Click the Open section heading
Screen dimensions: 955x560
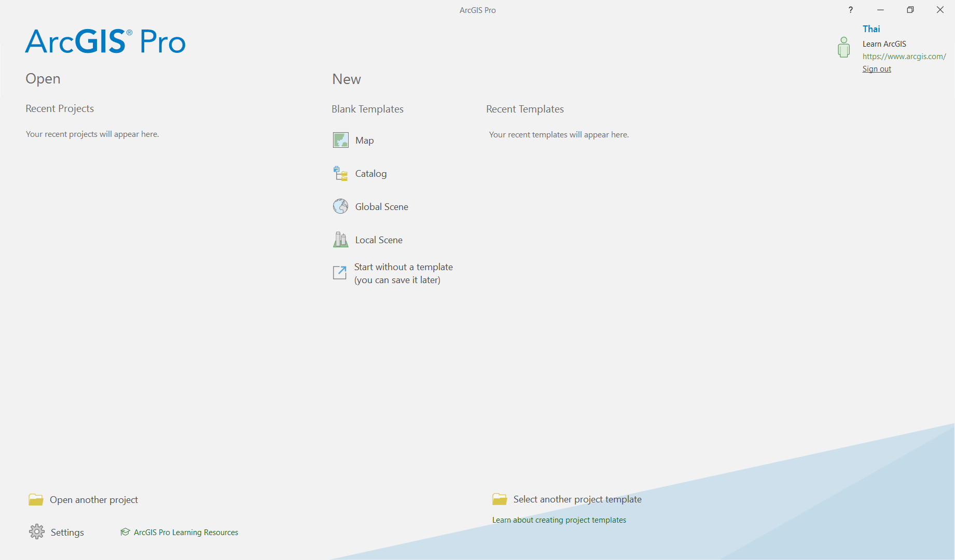(43, 79)
